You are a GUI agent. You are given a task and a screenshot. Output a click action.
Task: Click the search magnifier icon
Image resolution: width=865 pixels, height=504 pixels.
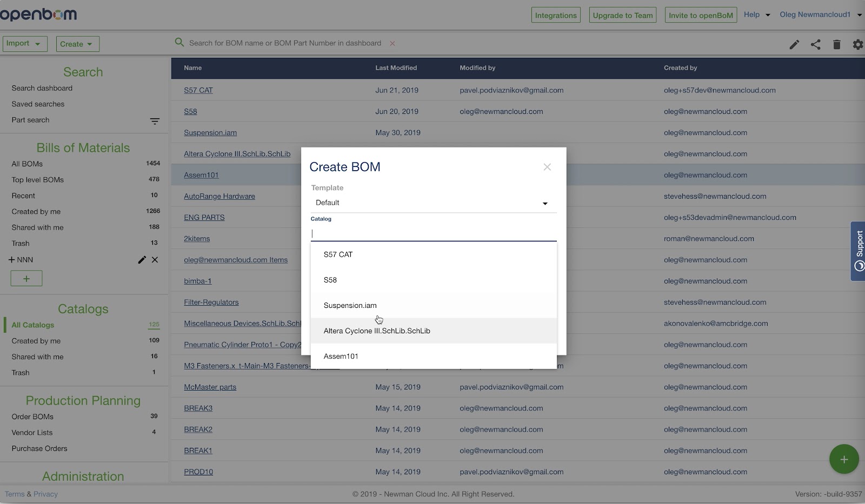point(179,42)
